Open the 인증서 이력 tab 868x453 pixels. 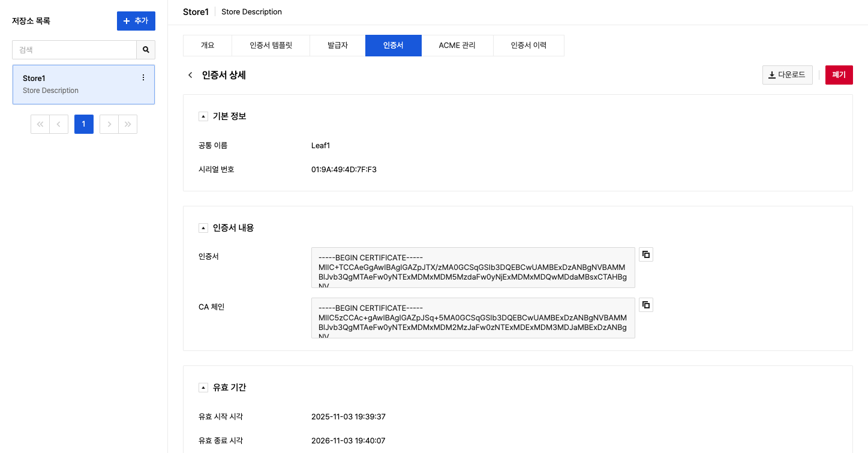click(528, 46)
